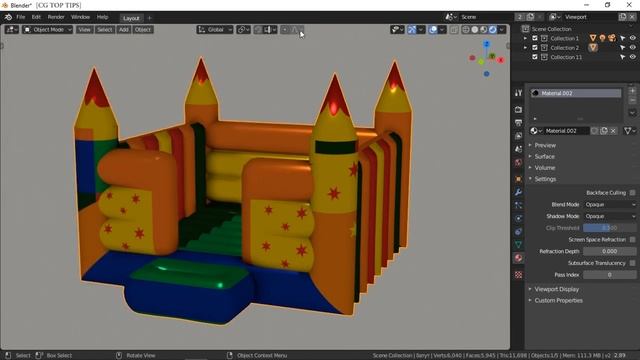Image resolution: width=640 pixels, height=360 pixels.
Task: Open the Tool properties tab
Action: click(518, 93)
